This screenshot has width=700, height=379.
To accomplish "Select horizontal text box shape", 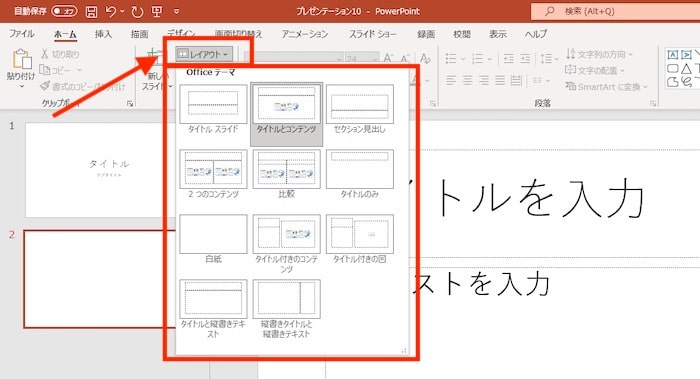I will click(x=672, y=54).
